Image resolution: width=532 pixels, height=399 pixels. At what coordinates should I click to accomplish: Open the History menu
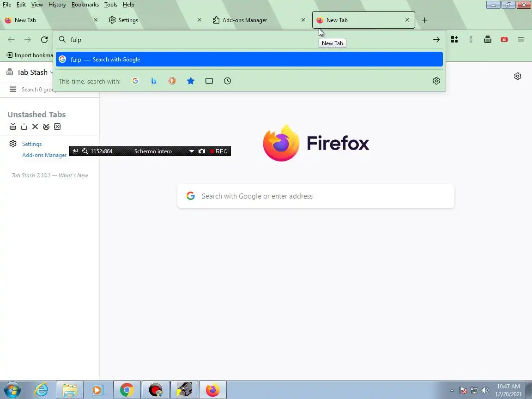[57, 5]
